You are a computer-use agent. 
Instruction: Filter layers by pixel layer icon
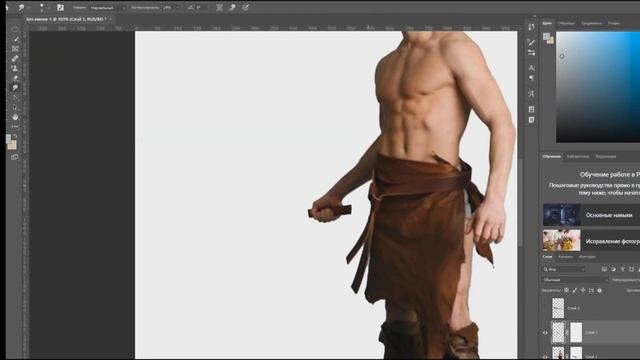(x=604, y=269)
